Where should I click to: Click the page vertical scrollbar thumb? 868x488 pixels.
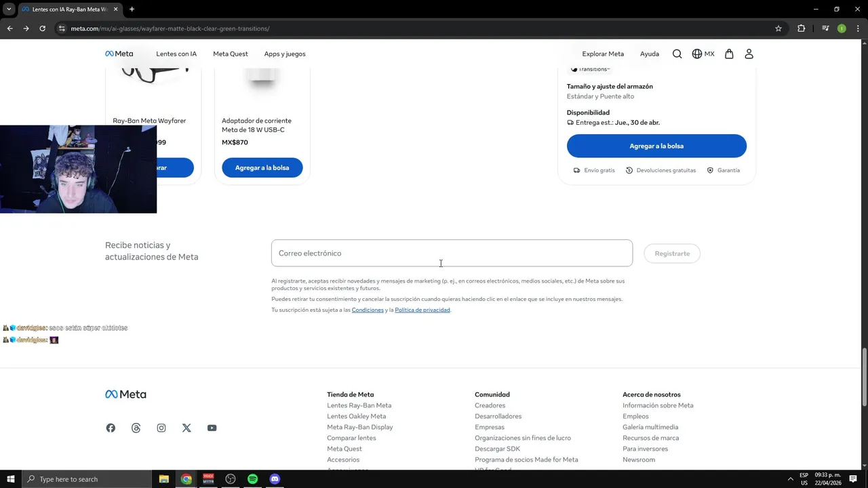(864, 378)
